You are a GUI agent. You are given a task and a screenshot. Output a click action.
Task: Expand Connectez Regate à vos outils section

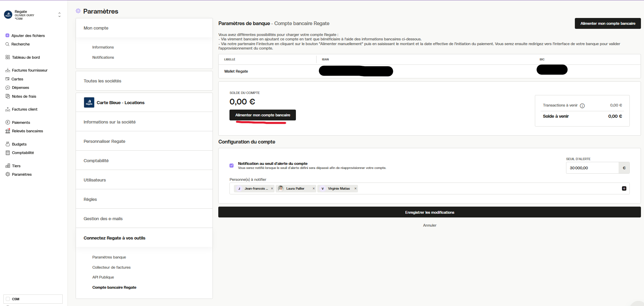tap(144, 238)
